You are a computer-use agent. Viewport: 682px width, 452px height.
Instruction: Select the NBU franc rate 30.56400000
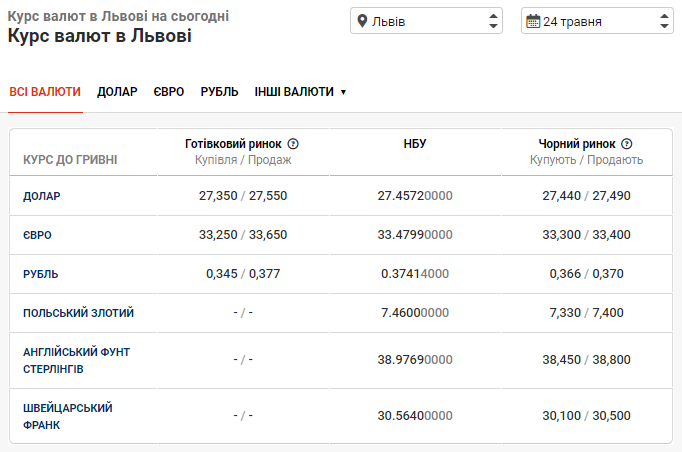tap(415, 415)
